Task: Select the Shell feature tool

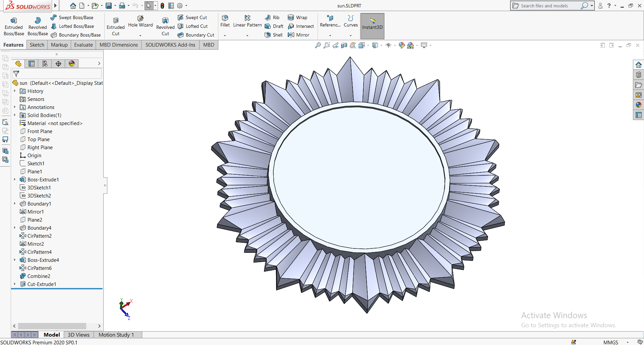Action: click(x=274, y=35)
